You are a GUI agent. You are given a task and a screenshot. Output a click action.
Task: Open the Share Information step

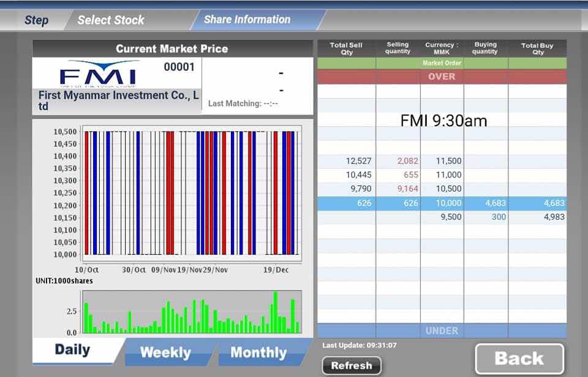pyautogui.click(x=247, y=20)
